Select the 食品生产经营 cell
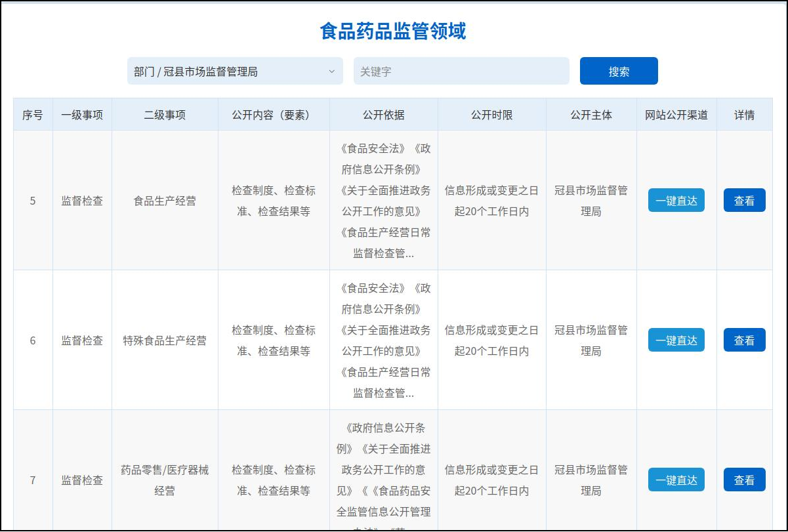Image resolution: width=788 pixels, height=532 pixels. tap(165, 201)
